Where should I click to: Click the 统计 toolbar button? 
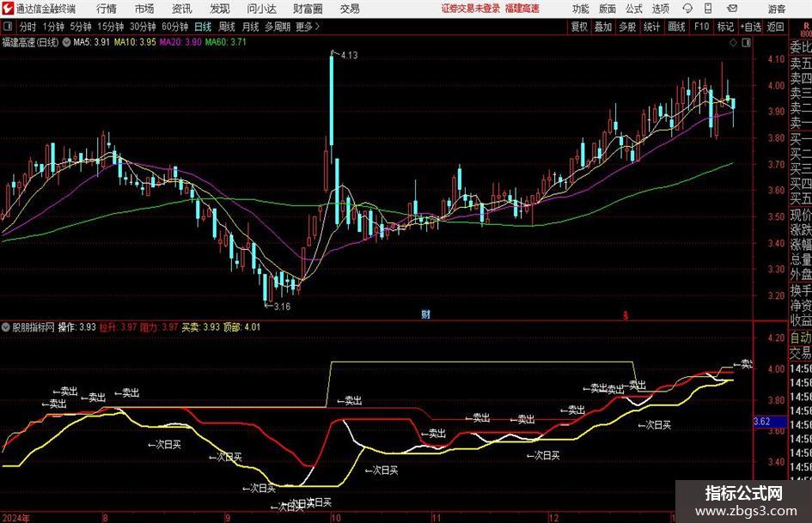pos(652,27)
